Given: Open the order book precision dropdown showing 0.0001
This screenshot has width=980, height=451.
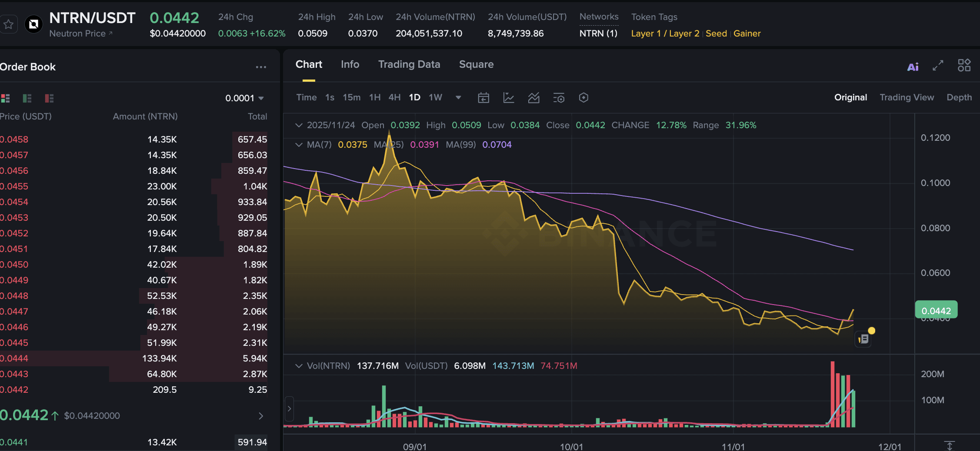Looking at the screenshot, I should 243,98.
